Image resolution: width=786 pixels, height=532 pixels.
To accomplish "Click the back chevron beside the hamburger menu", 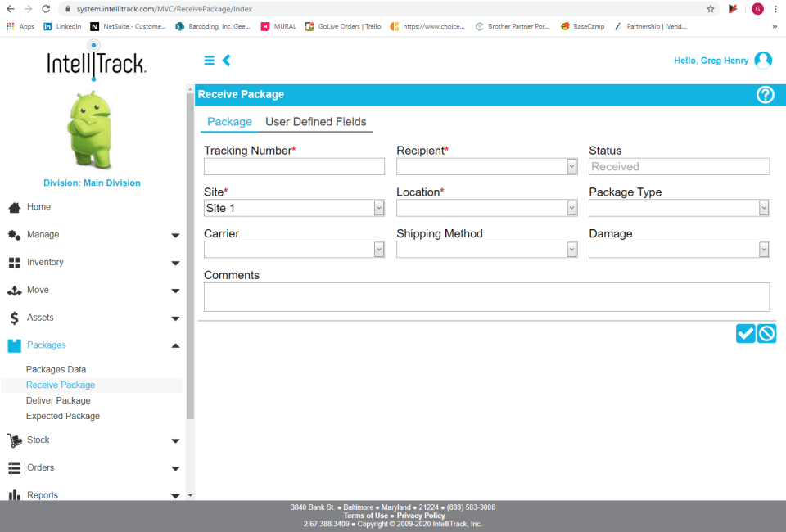I will coord(226,60).
